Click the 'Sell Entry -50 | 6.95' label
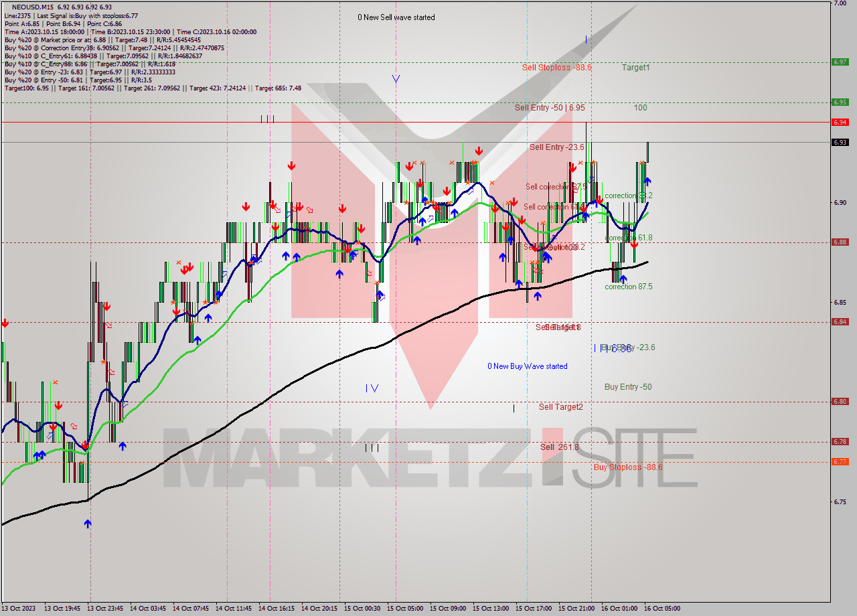 pyautogui.click(x=549, y=107)
